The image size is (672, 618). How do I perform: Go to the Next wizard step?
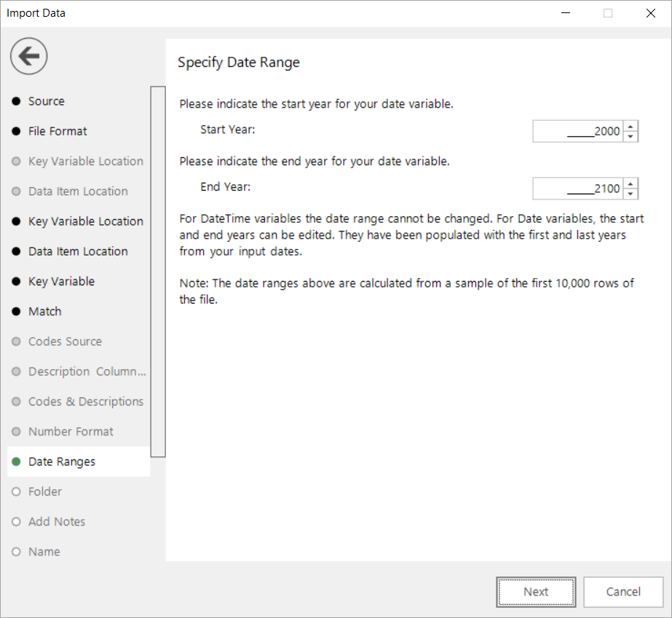click(536, 592)
